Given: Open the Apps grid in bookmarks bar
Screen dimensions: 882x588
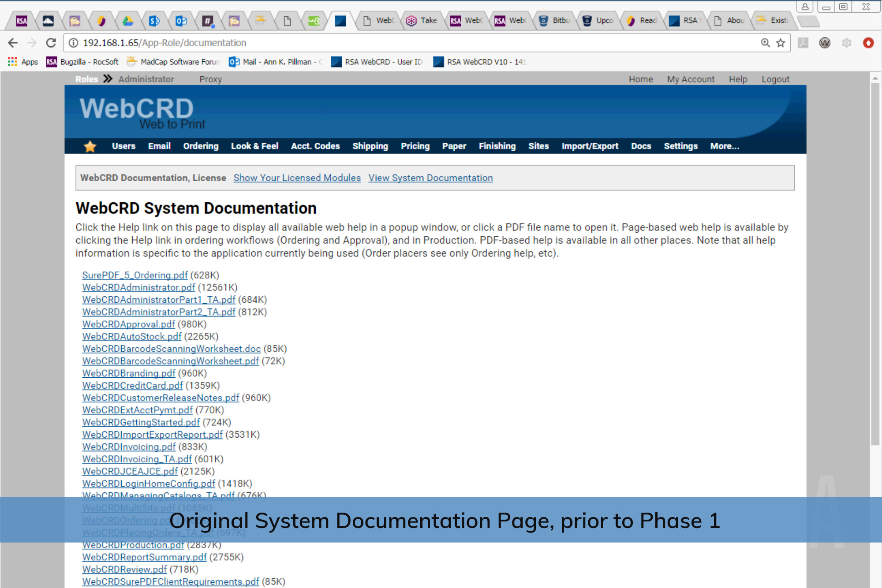Looking at the screenshot, I should (23, 62).
